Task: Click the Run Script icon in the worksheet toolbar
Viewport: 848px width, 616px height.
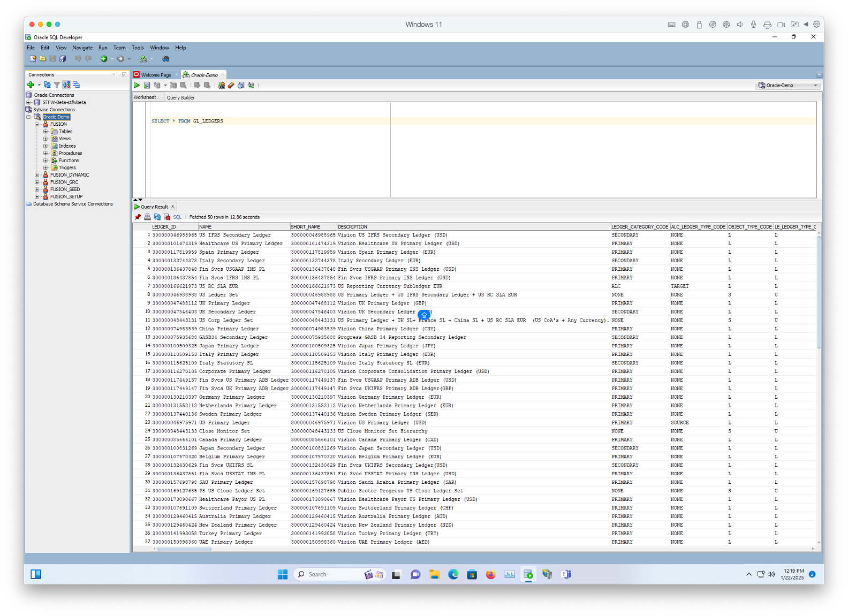Action: [147, 85]
